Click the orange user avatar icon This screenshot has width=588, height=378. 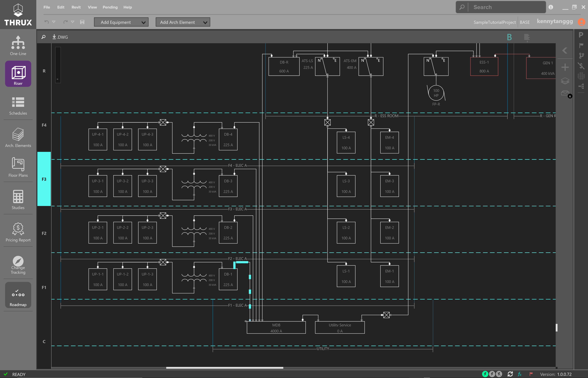pos(581,22)
